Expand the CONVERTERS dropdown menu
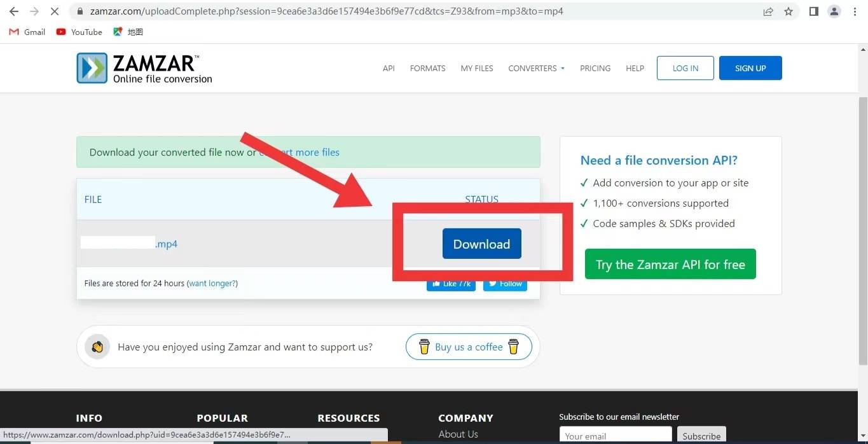Image resolution: width=868 pixels, height=444 pixels. 536,68
